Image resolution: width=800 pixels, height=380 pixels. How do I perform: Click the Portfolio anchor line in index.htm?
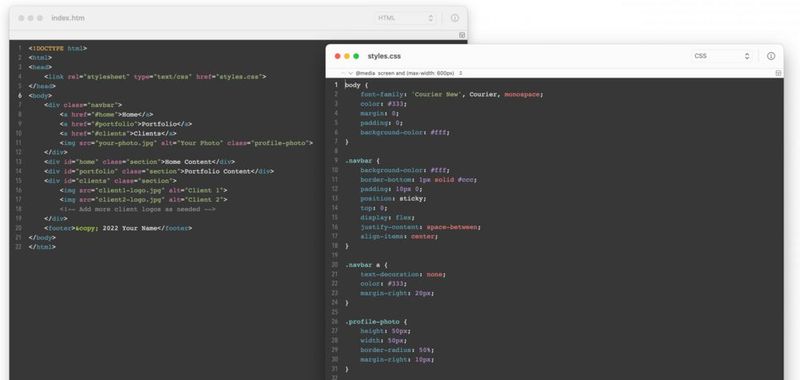(x=126, y=124)
